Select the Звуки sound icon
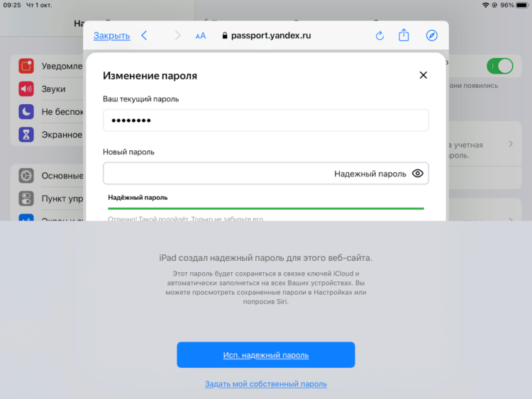Screen dimensions: 532x399 [26, 89]
